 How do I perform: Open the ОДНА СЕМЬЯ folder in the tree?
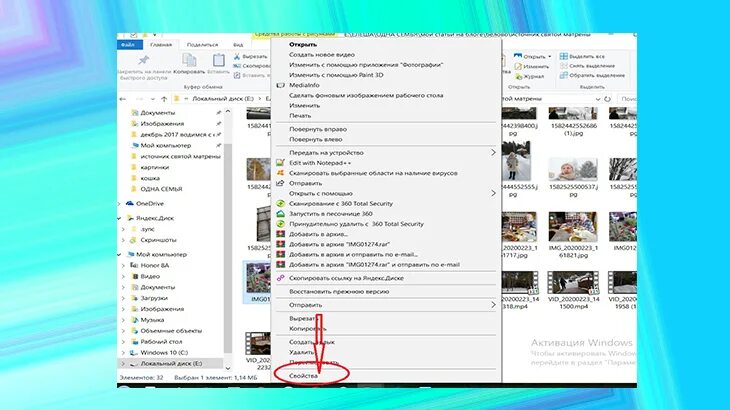(x=162, y=189)
